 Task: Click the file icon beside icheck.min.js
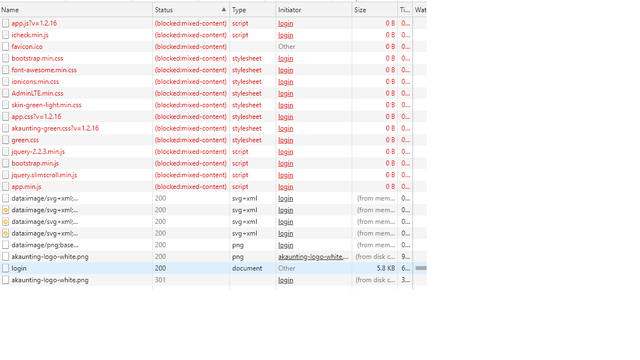[5, 35]
